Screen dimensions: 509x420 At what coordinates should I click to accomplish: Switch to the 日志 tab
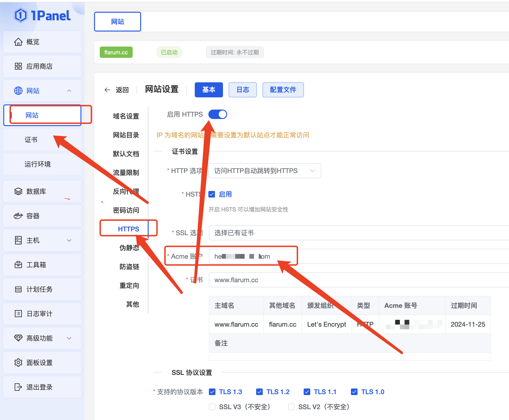tap(243, 90)
